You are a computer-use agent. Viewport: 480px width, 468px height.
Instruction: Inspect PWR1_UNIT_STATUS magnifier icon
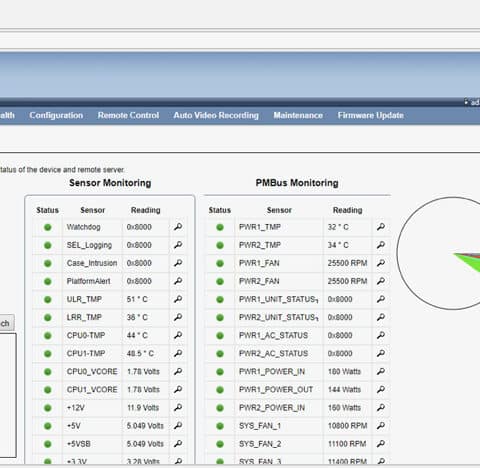(x=381, y=299)
